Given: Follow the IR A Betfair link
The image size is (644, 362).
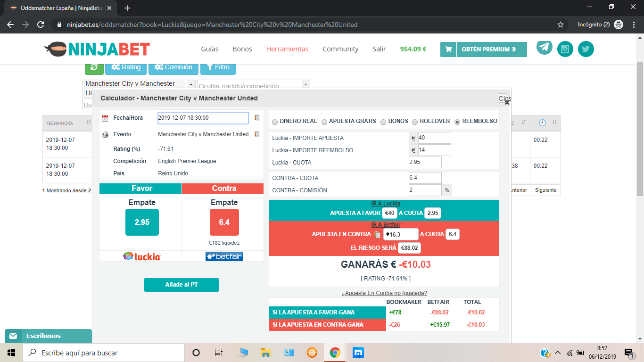Looking at the screenshot, I should (x=386, y=225).
